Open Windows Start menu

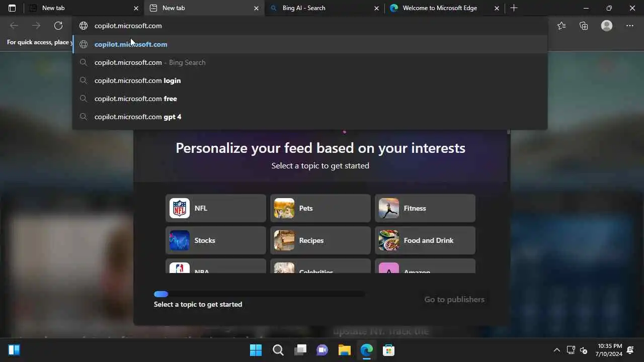pyautogui.click(x=256, y=350)
